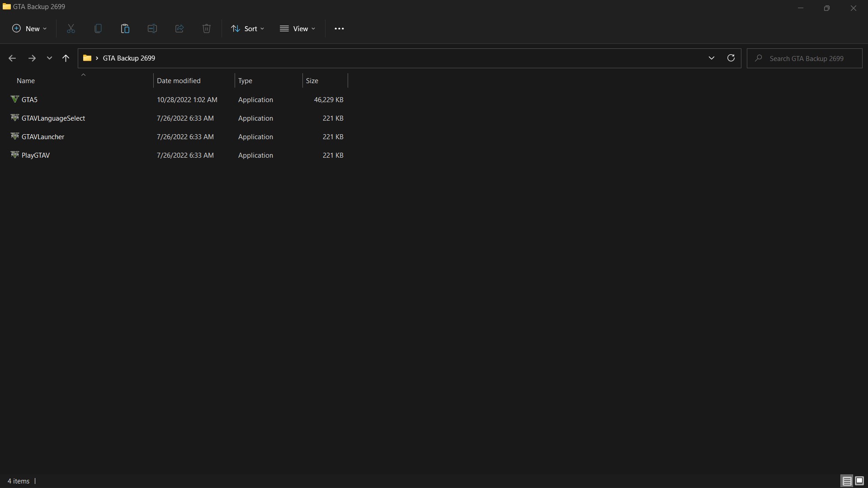The image size is (868, 488).
Task: Open the New dropdown menu
Action: pos(29,28)
